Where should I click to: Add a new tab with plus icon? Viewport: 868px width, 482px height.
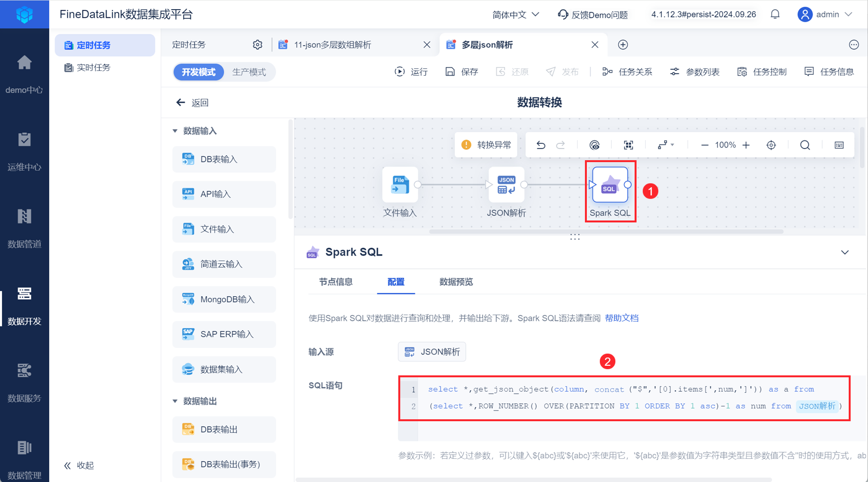pos(623,45)
